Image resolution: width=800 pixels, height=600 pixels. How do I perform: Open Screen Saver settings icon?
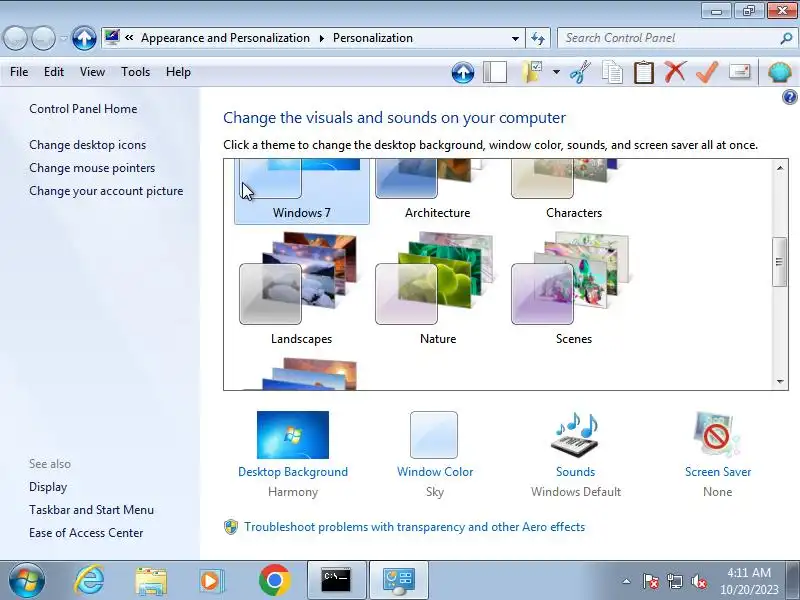[717, 435]
